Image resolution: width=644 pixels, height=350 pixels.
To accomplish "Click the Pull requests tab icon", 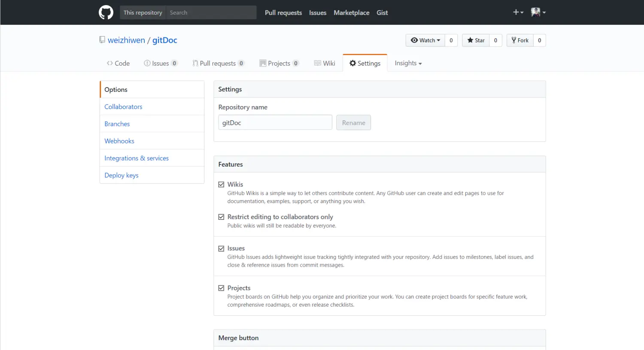I will click(x=195, y=63).
